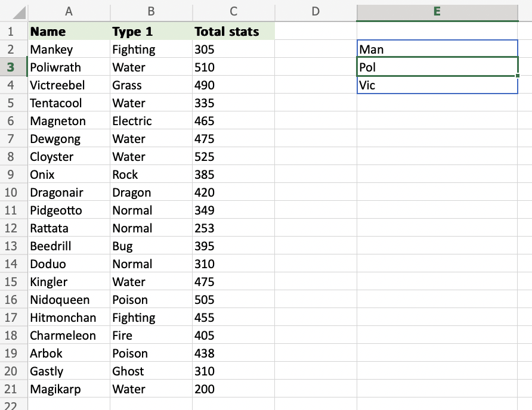Select the "Name" header cell
The height and width of the screenshot is (410, 532).
click(69, 32)
